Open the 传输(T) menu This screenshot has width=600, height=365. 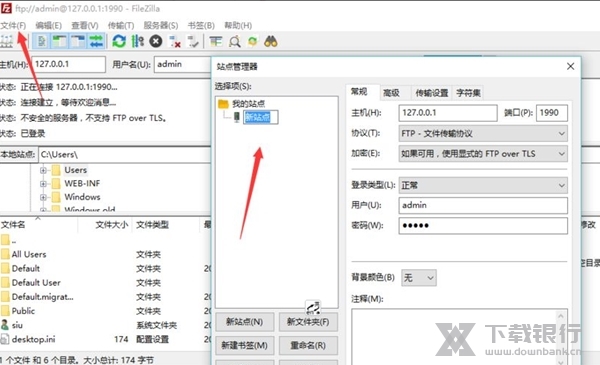coord(121,25)
